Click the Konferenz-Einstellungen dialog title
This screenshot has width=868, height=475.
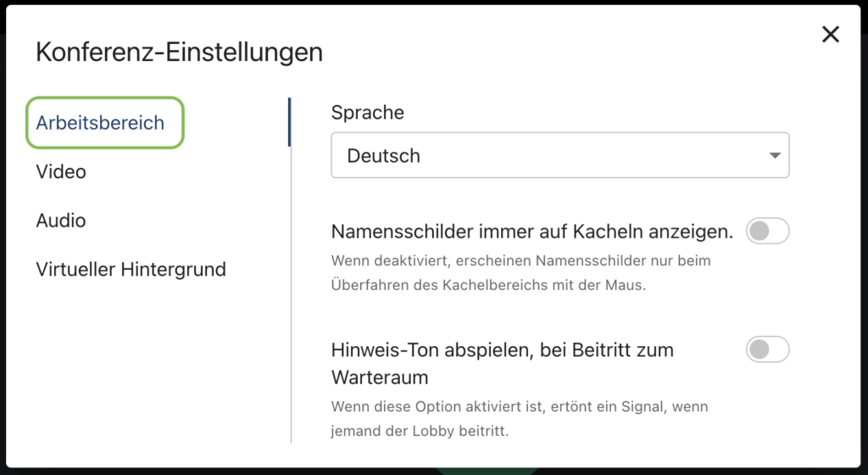point(179,53)
